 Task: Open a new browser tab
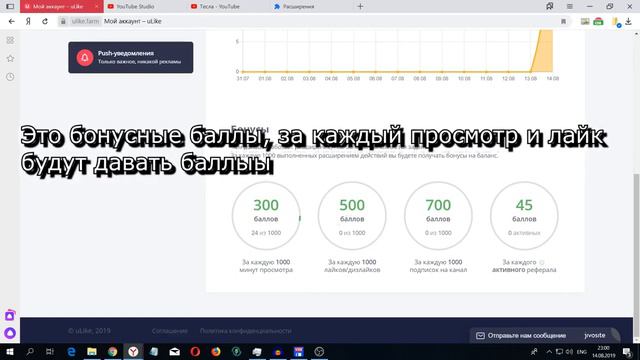pos(360,6)
